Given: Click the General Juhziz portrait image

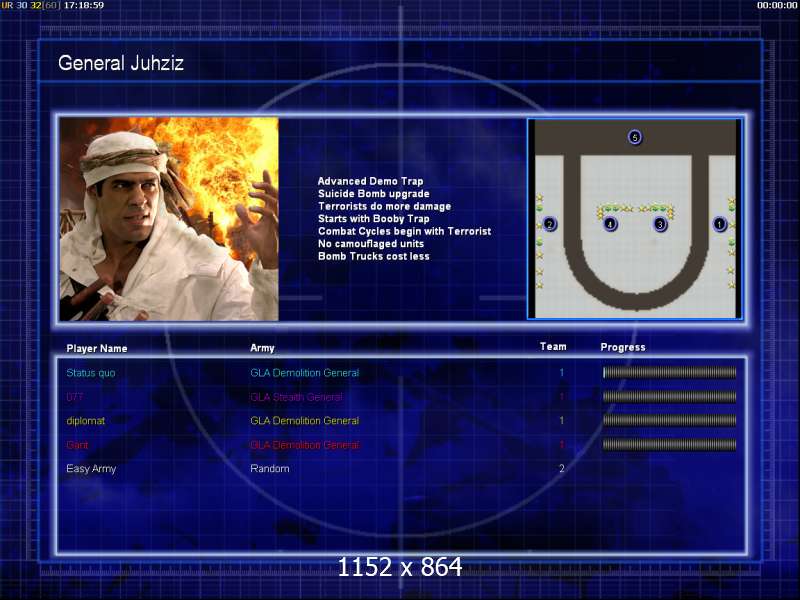Looking at the screenshot, I should pyautogui.click(x=169, y=219).
